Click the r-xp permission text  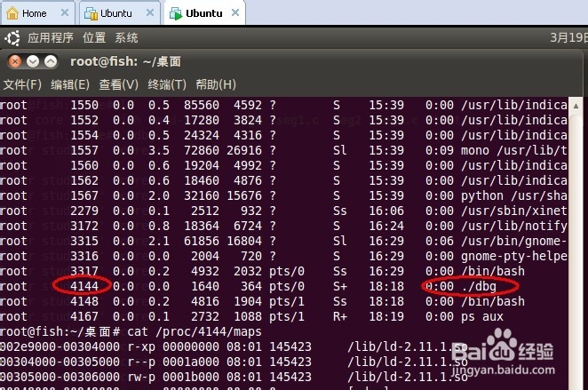[x=141, y=347]
